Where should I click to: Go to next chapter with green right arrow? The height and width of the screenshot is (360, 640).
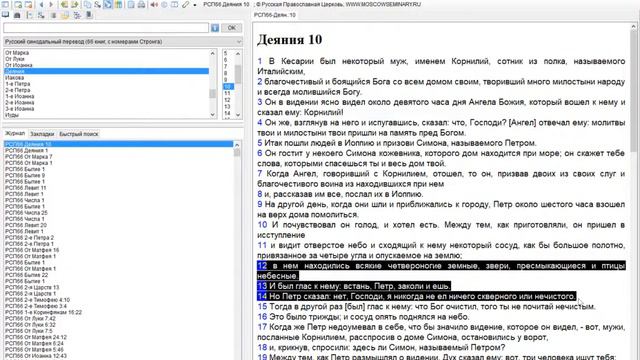pos(75,4)
